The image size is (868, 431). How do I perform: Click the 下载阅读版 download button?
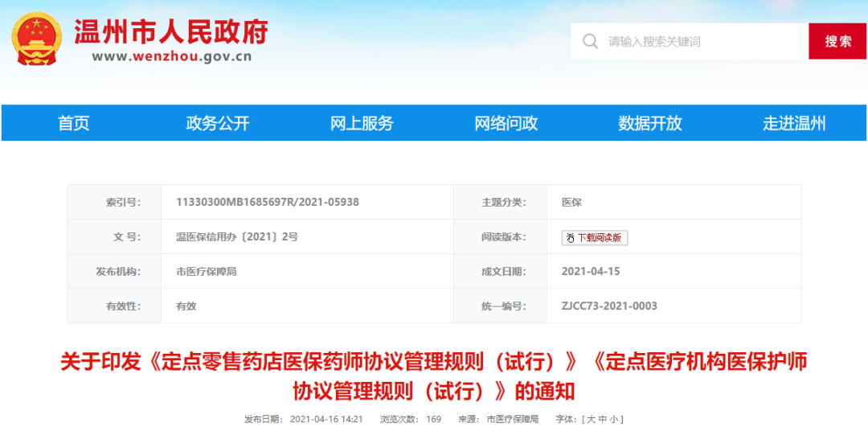(x=595, y=238)
